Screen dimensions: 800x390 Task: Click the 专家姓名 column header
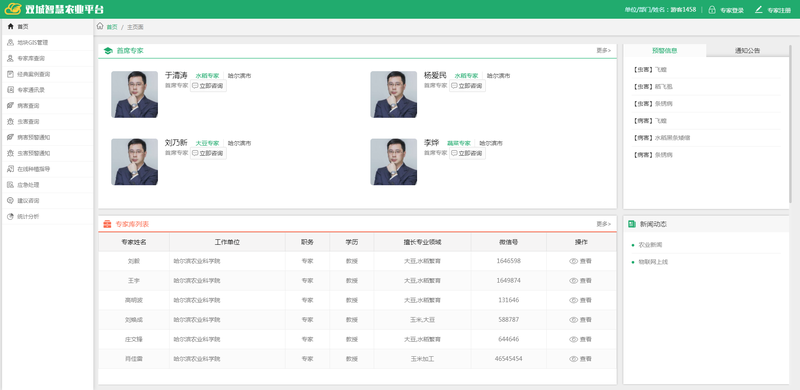click(134, 242)
